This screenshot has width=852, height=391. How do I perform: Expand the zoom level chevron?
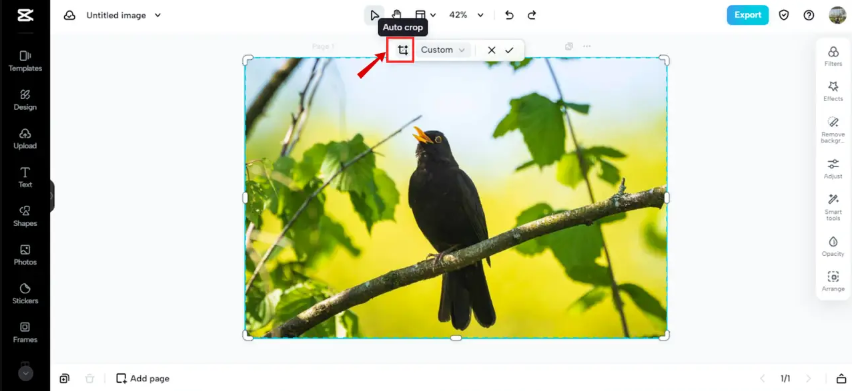480,15
